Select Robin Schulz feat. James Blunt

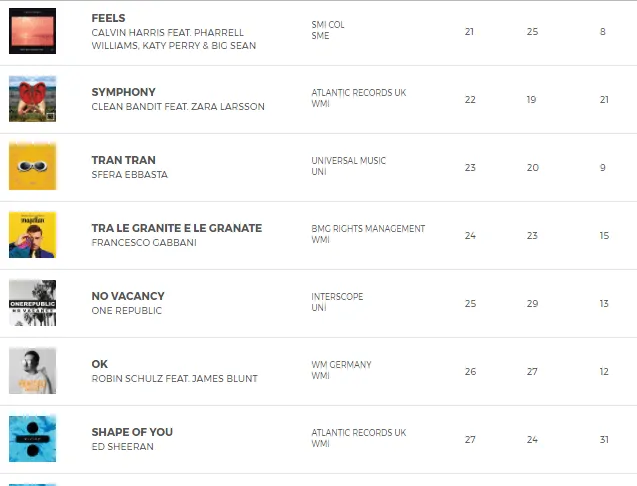tap(174, 379)
